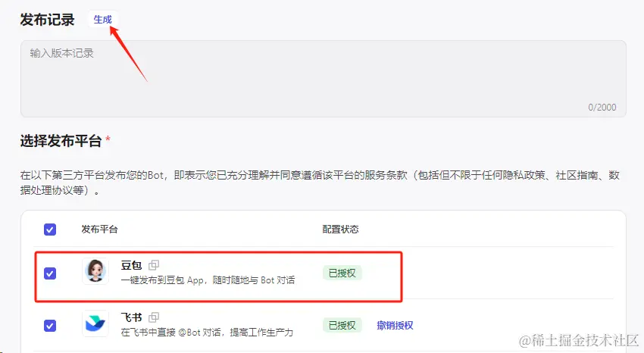This screenshot has height=353, width=644.
Task: Click the 已授权 badge in 飞书 row
Action: [x=342, y=326]
